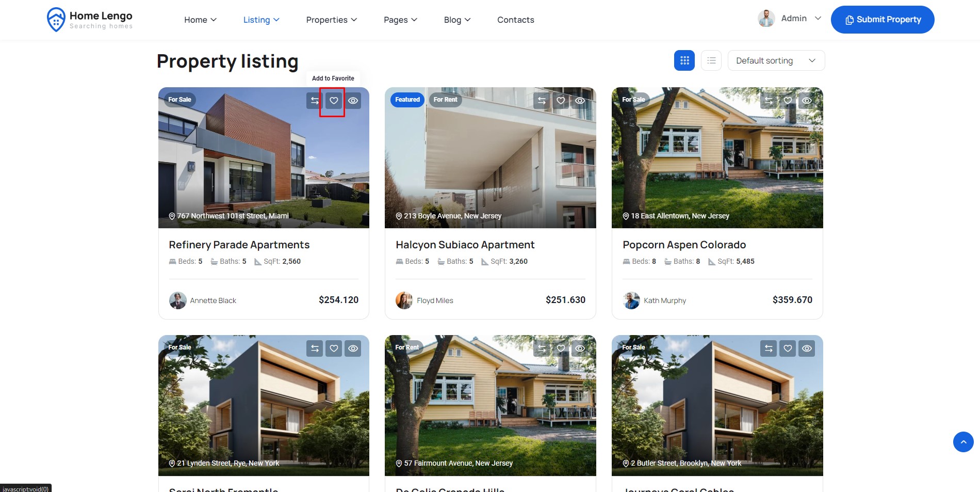Screen dimensions: 980x492
Task: Expand the Listing menu
Action: tap(262, 20)
